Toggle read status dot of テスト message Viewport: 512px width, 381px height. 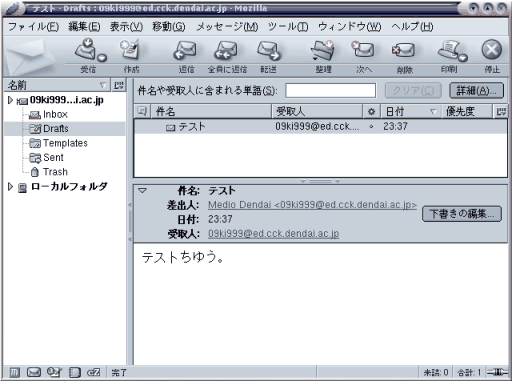click(371, 127)
